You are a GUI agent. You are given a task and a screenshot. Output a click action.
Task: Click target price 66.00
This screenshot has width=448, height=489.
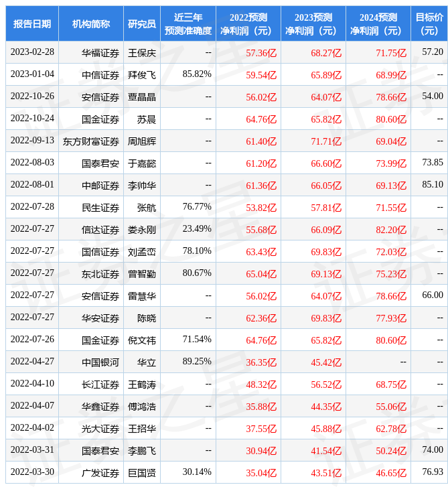433,295
